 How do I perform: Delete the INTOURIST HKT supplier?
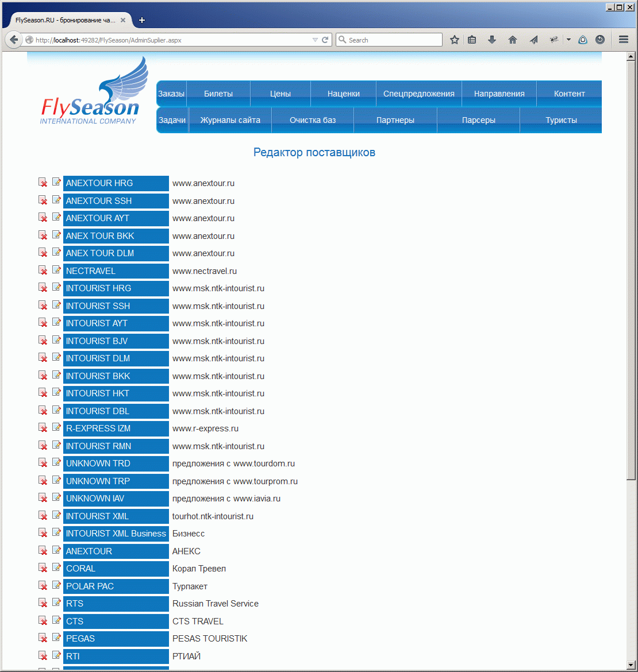tap(43, 392)
